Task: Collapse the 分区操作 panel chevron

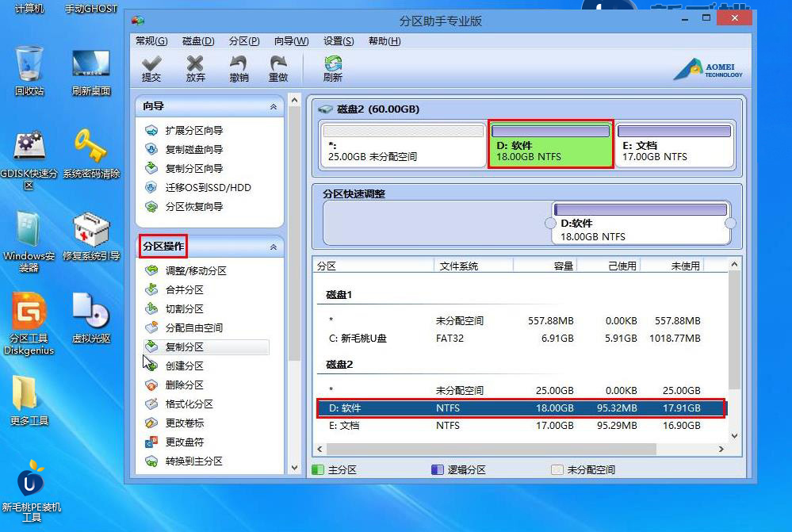Action: pos(274,247)
